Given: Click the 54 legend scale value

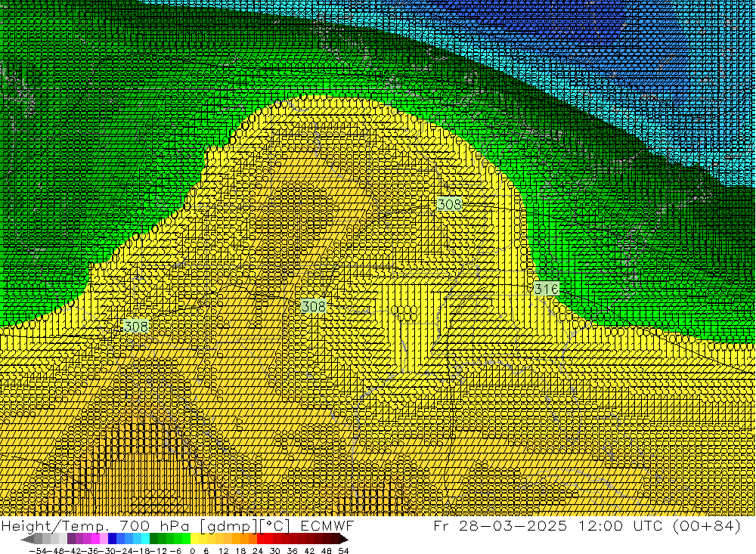Looking at the screenshot, I should (343, 551).
